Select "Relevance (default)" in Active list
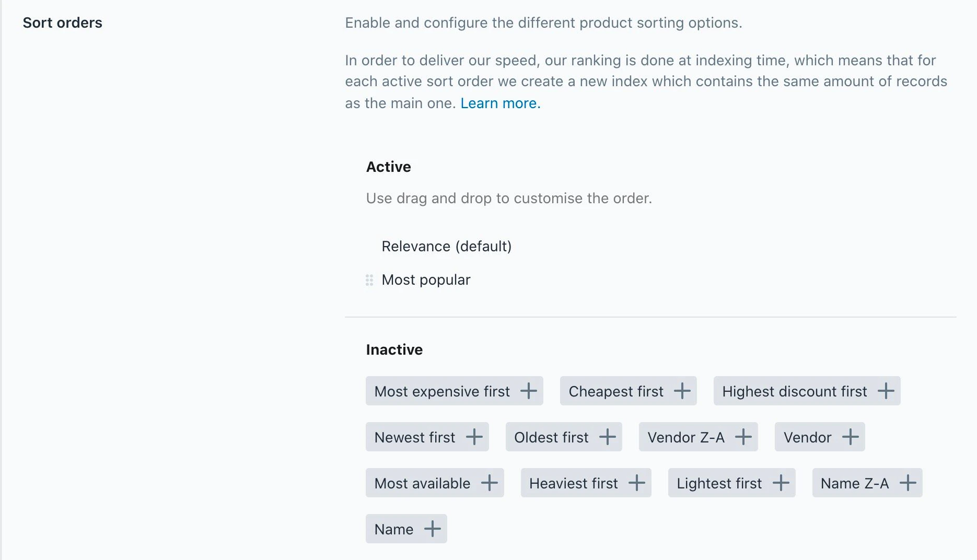 coord(446,246)
